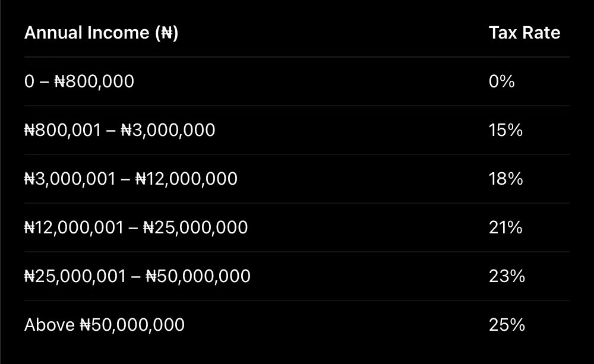594x364 pixels.
Task: Click the 23% tax rate value
Action: [x=507, y=276]
